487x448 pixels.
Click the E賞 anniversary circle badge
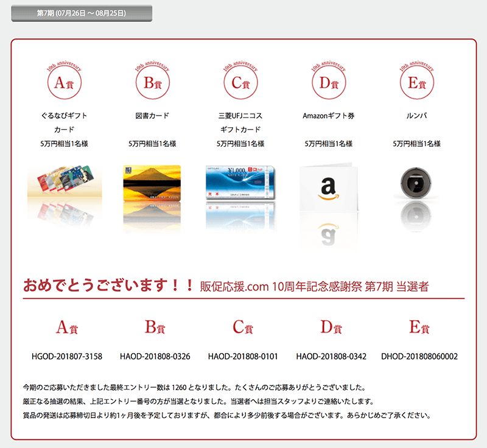click(x=417, y=80)
